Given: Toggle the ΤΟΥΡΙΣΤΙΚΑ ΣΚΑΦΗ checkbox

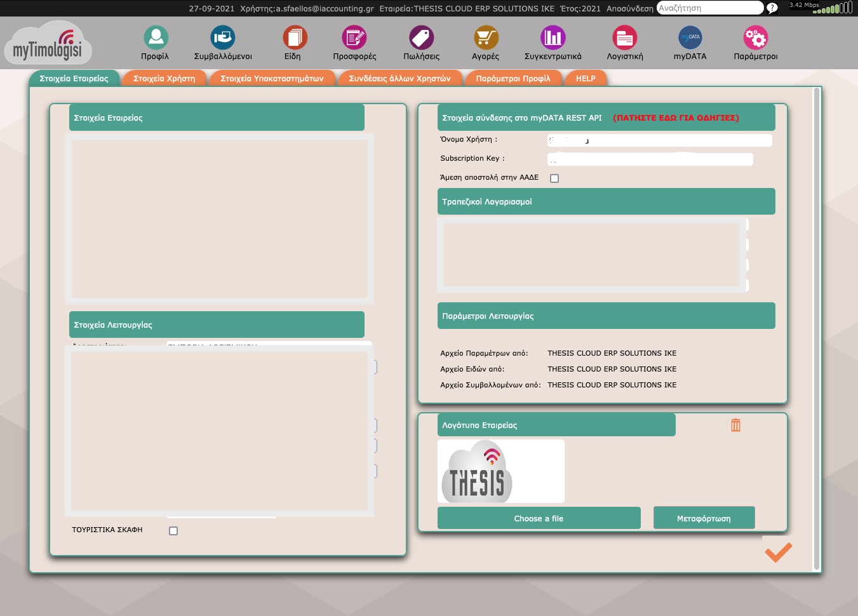Looking at the screenshot, I should (x=173, y=531).
